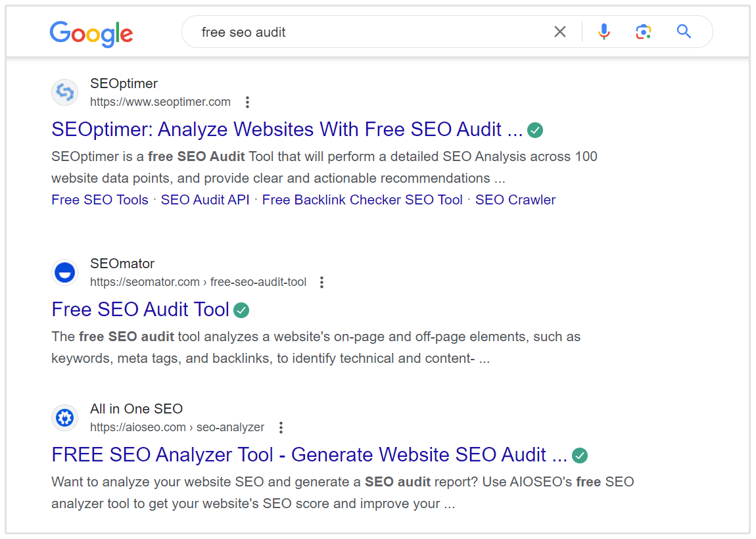Click the SEOmator circular favicon

pyautogui.click(x=64, y=272)
